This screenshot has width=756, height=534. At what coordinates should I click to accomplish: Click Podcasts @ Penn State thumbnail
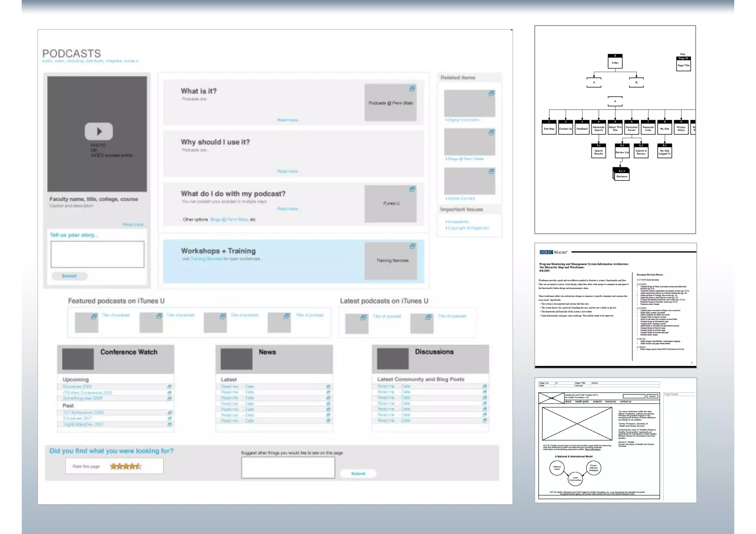(391, 102)
